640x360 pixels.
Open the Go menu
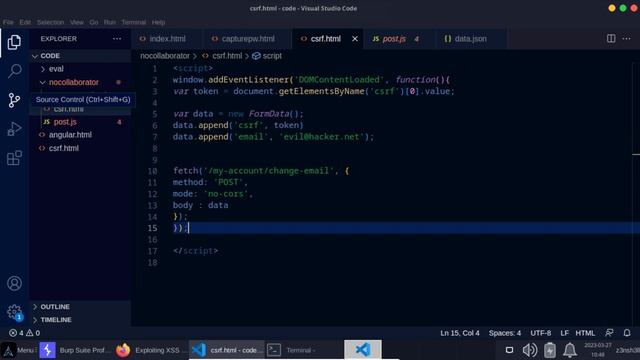point(94,22)
